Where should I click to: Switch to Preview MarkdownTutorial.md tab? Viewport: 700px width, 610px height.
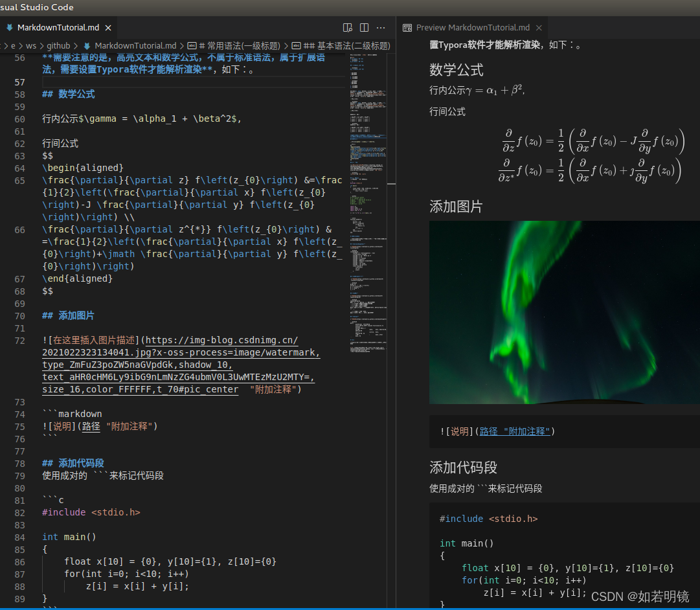tap(473, 28)
